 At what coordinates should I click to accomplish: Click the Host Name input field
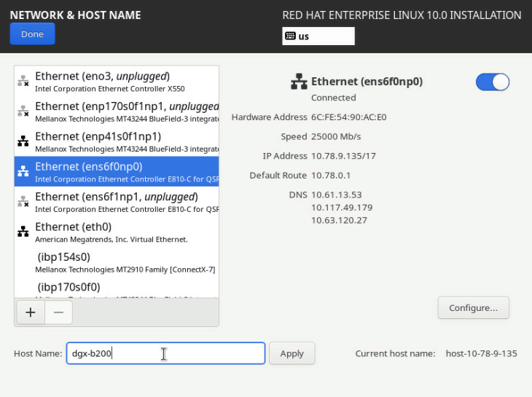(165, 353)
